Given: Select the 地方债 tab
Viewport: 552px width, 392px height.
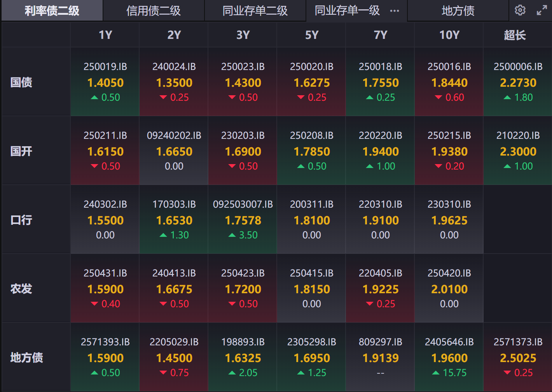Looking at the screenshot, I should (458, 11).
